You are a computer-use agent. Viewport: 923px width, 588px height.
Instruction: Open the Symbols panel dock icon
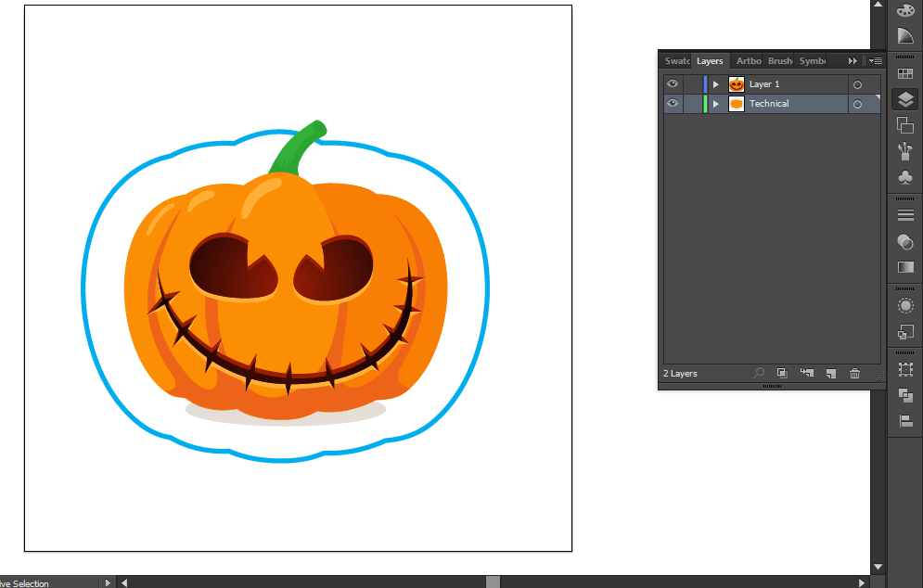[x=905, y=177]
